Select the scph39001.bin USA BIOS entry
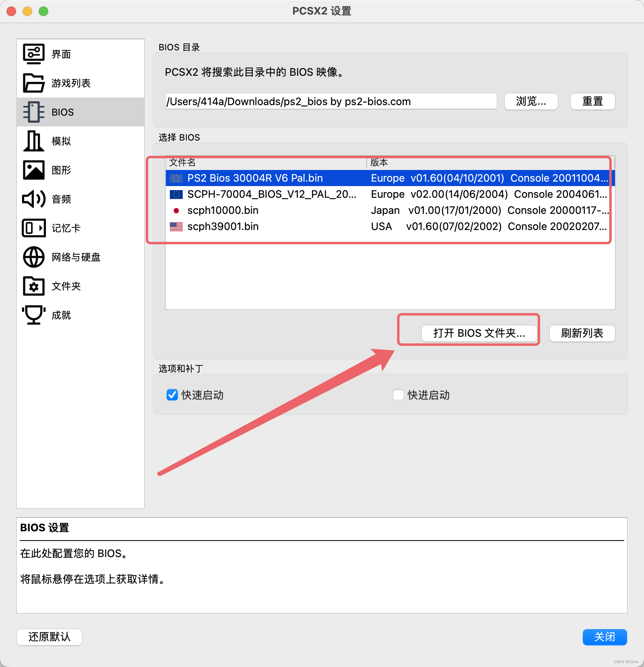Screen dimensions: 644x667 click(223, 226)
